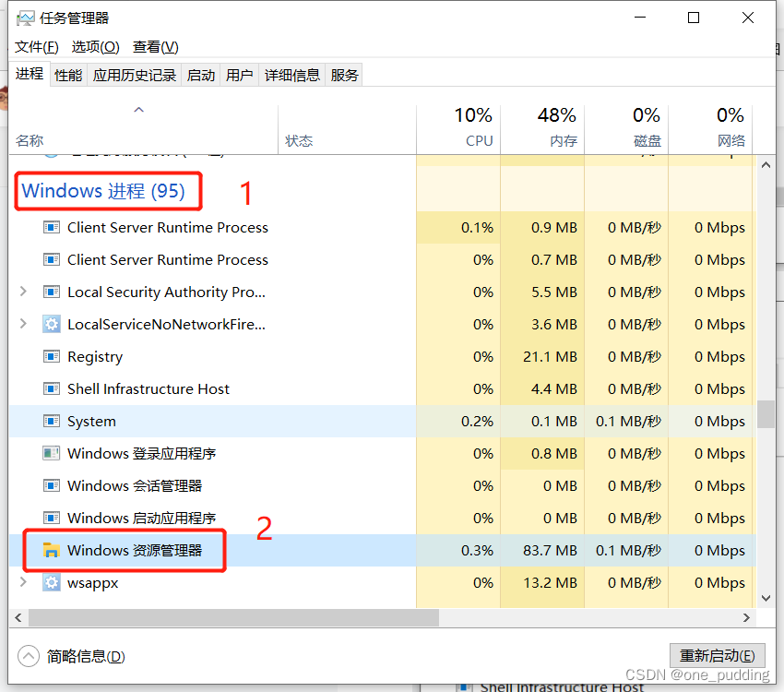784x692 pixels.
Task: Click the 重新启动(E) button
Action: (x=718, y=655)
